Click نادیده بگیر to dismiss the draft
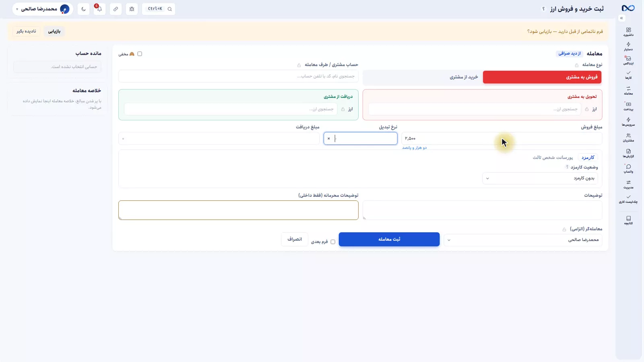The height and width of the screenshot is (362, 644). tap(26, 31)
